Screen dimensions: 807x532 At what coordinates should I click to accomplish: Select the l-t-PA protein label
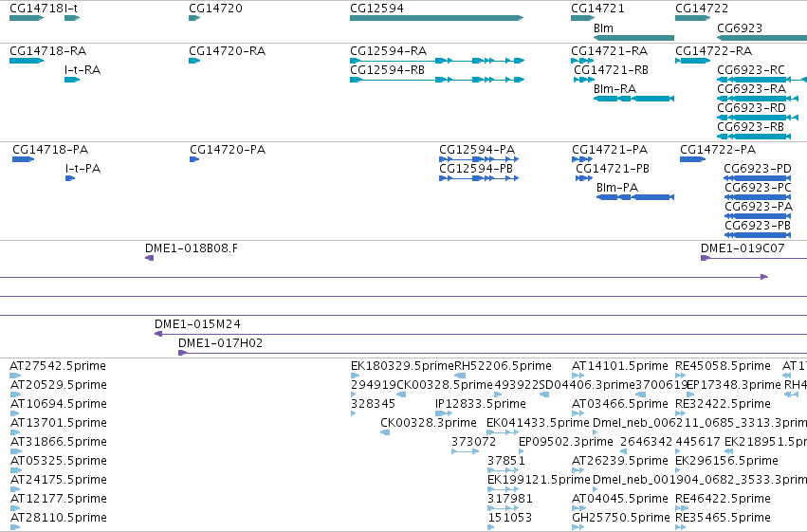(x=83, y=169)
